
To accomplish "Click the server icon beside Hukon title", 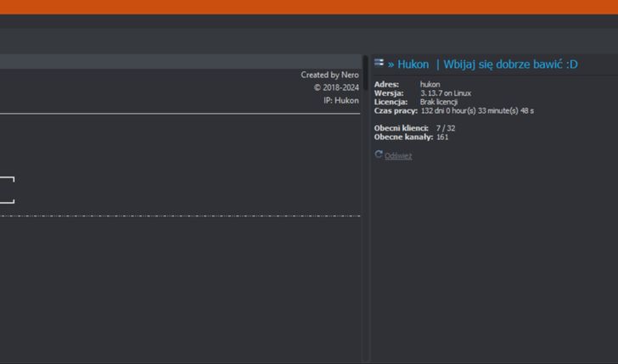I will pyautogui.click(x=379, y=64).
